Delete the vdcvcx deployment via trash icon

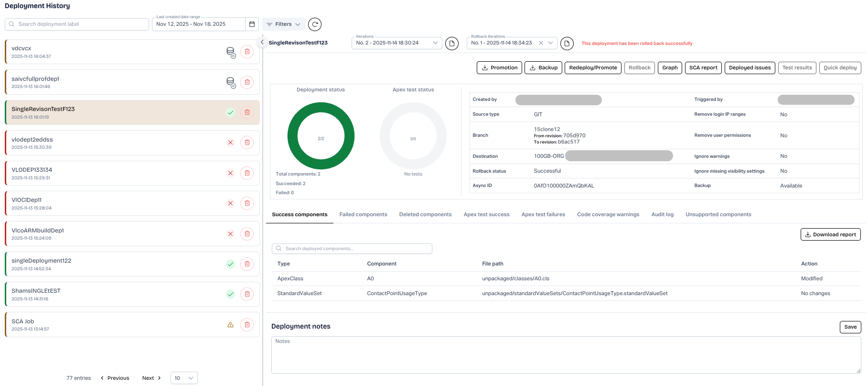click(247, 52)
